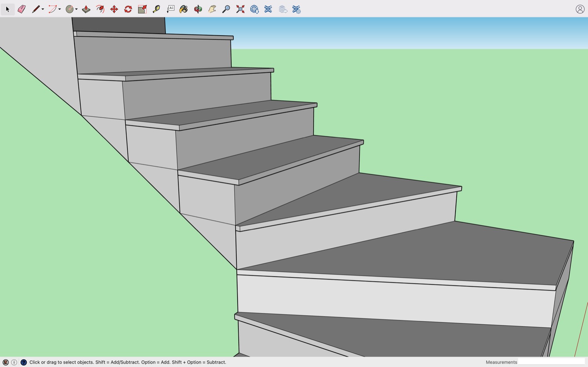Select the Rotate tool
Image resolution: width=588 pixels, height=367 pixels.
tap(128, 9)
